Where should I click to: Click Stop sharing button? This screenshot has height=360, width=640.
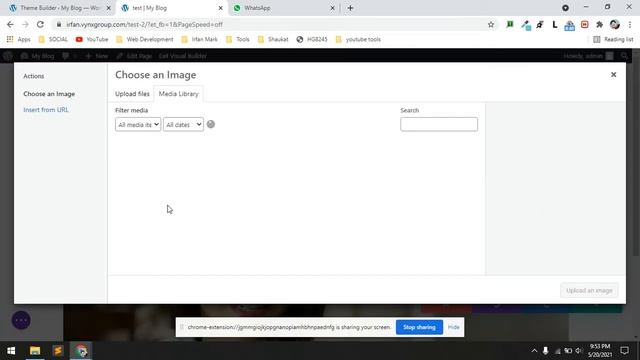pos(419,327)
